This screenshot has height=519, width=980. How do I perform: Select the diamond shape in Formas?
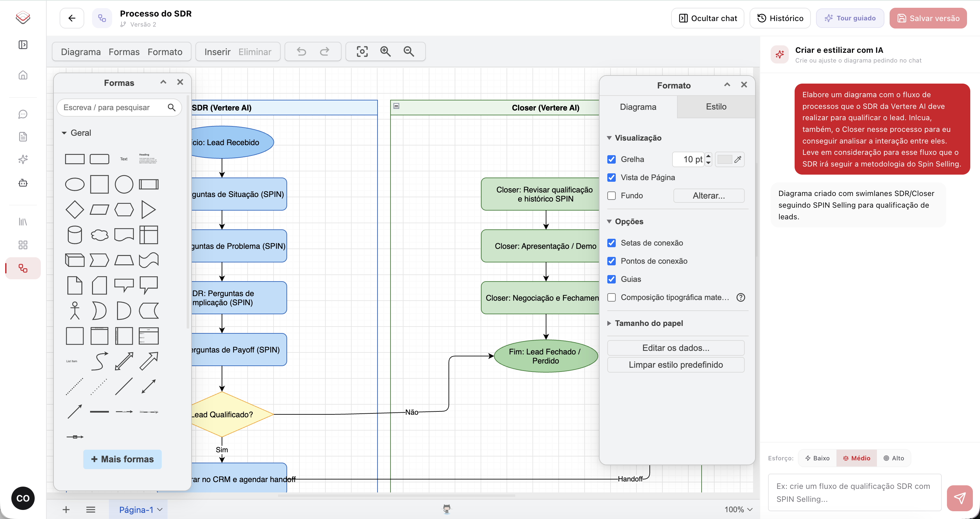click(x=75, y=210)
